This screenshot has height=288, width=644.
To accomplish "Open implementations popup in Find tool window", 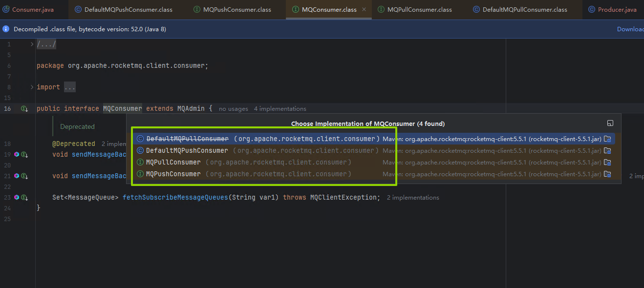I will pos(610,123).
